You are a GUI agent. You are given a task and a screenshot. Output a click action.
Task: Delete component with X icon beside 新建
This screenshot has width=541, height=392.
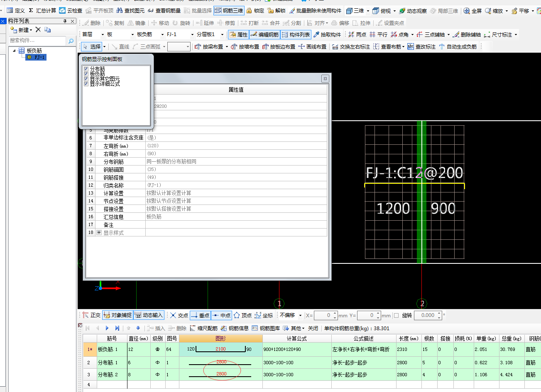click(x=38, y=29)
